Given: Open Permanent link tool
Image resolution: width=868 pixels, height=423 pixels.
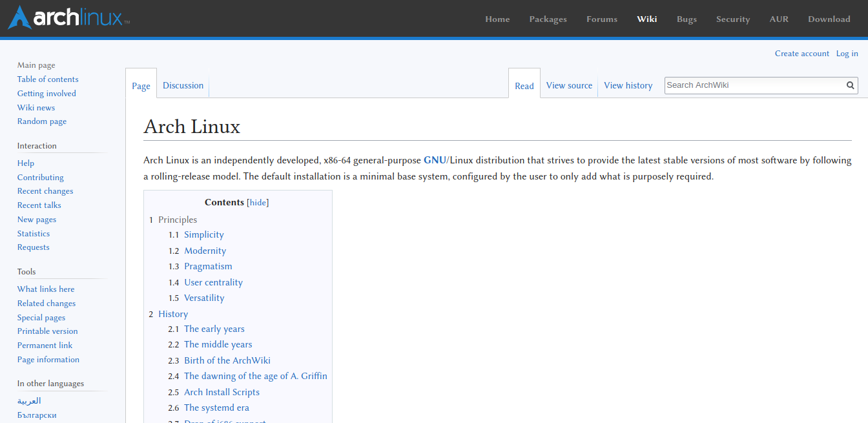Looking at the screenshot, I should pyautogui.click(x=45, y=346).
